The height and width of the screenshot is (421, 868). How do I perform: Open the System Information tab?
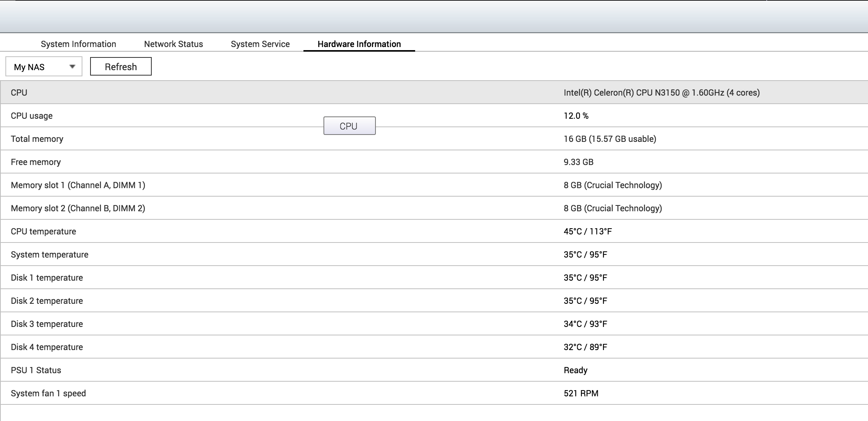tap(78, 44)
